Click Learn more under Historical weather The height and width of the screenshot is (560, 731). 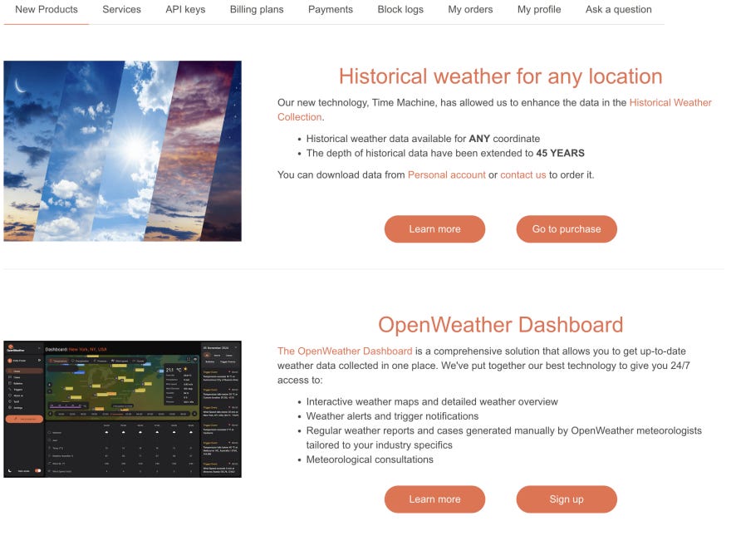point(434,229)
